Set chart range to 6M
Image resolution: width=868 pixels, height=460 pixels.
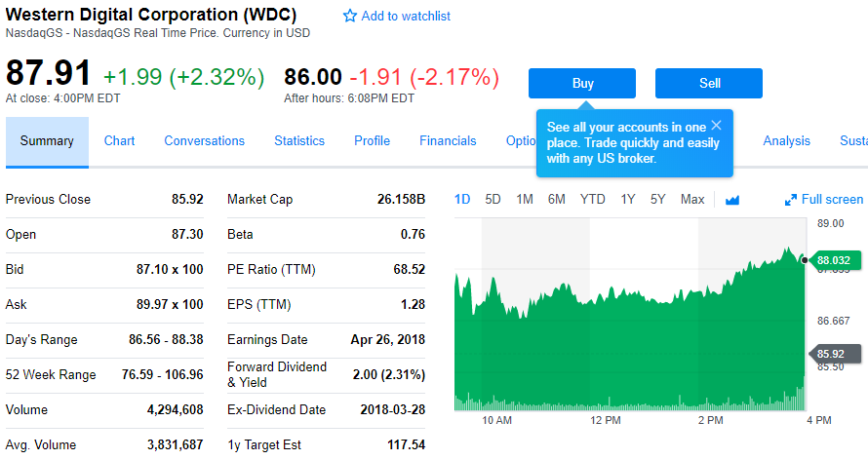click(556, 200)
